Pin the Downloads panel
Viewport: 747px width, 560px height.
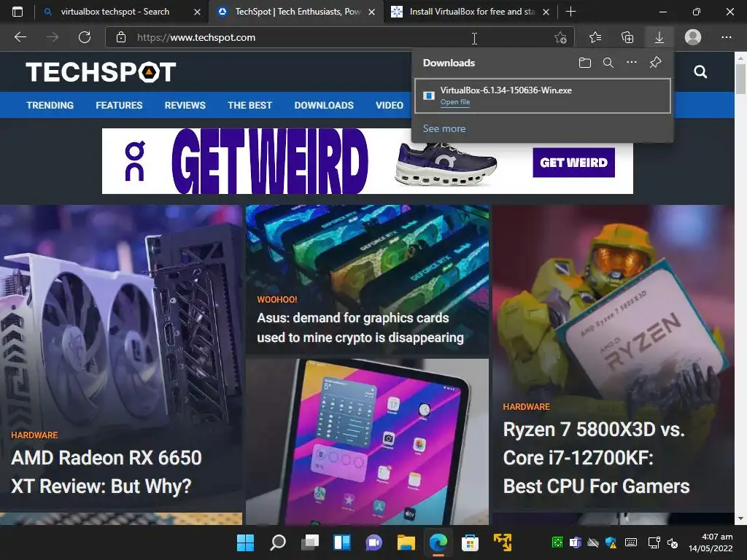coord(656,63)
